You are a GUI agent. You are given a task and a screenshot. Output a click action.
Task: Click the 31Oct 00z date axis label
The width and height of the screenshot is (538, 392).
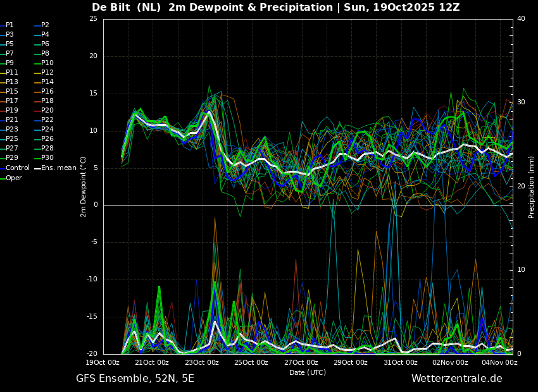401,362
